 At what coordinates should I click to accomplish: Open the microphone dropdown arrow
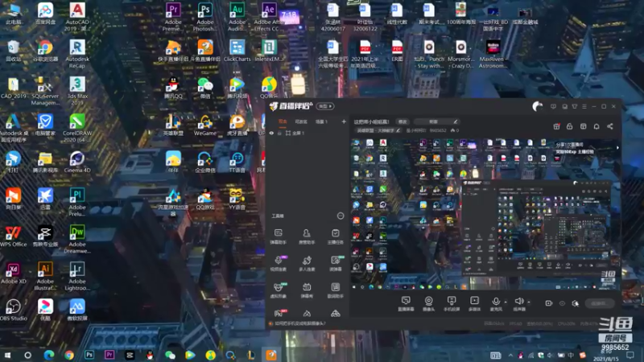pyautogui.click(x=506, y=302)
